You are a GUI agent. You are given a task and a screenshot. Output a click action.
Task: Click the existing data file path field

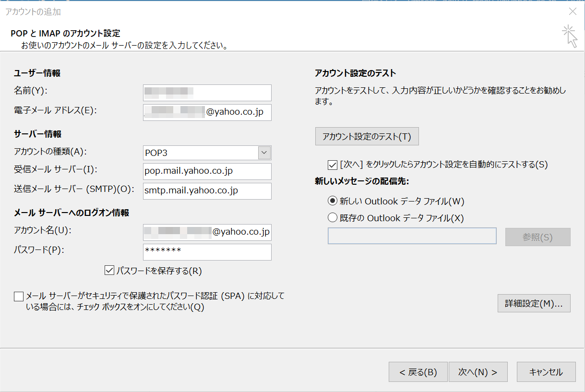(x=412, y=236)
